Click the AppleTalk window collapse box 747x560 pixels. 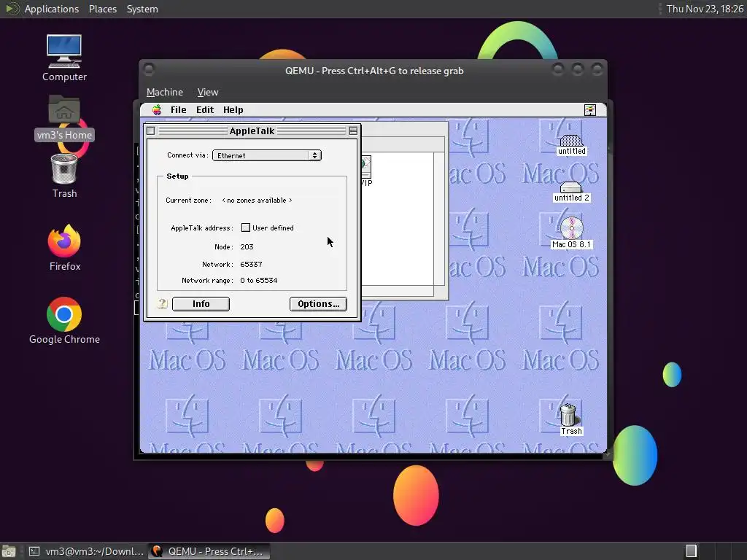point(353,131)
